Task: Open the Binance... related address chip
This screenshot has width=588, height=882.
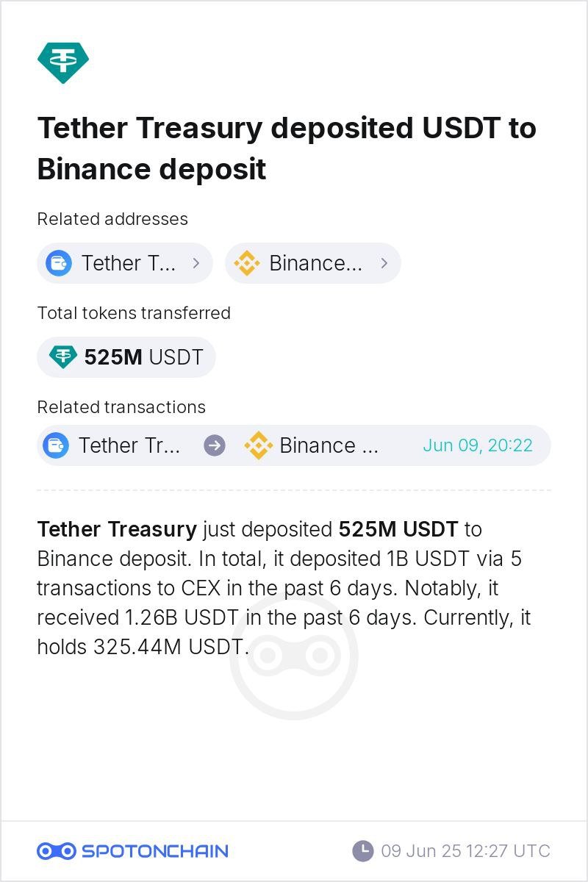Action: (x=313, y=263)
